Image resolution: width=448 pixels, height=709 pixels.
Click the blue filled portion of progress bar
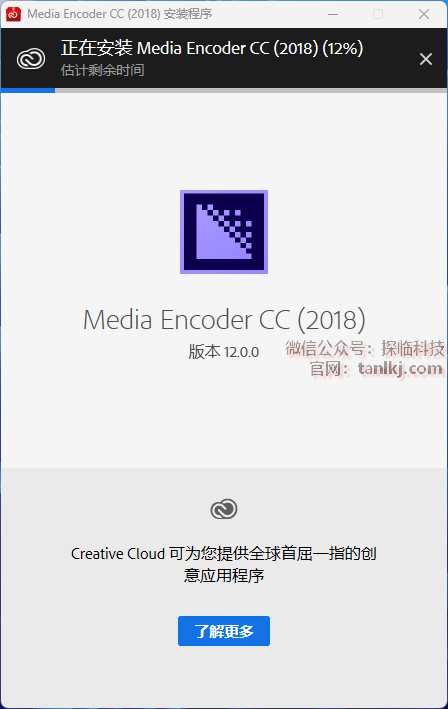pyautogui.click(x=28, y=90)
